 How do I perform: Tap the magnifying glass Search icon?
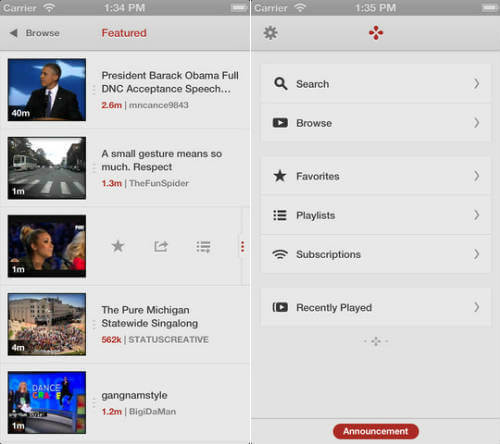pos(280,84)
